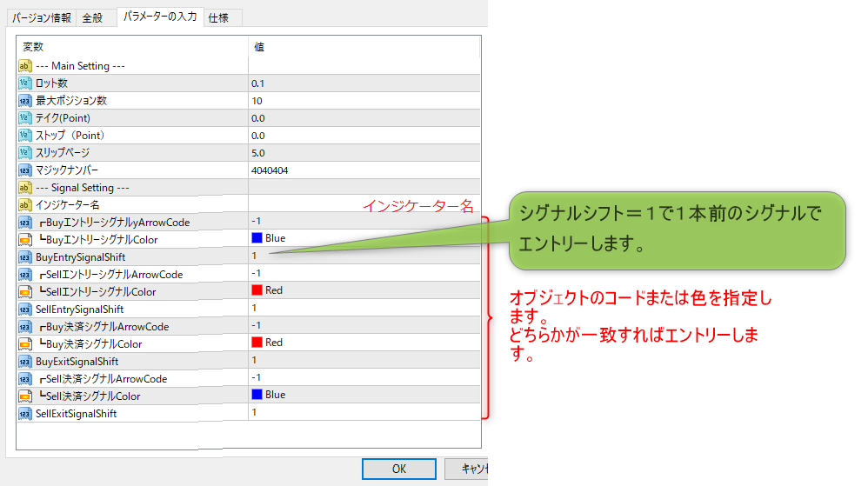Select the パラメーターの入力 tab

coord(160,17)
